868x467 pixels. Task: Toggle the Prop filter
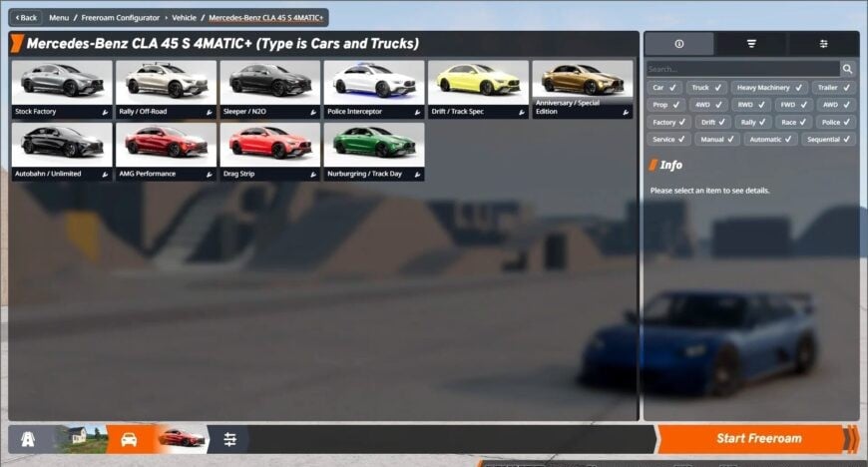(x=665, y=105)
